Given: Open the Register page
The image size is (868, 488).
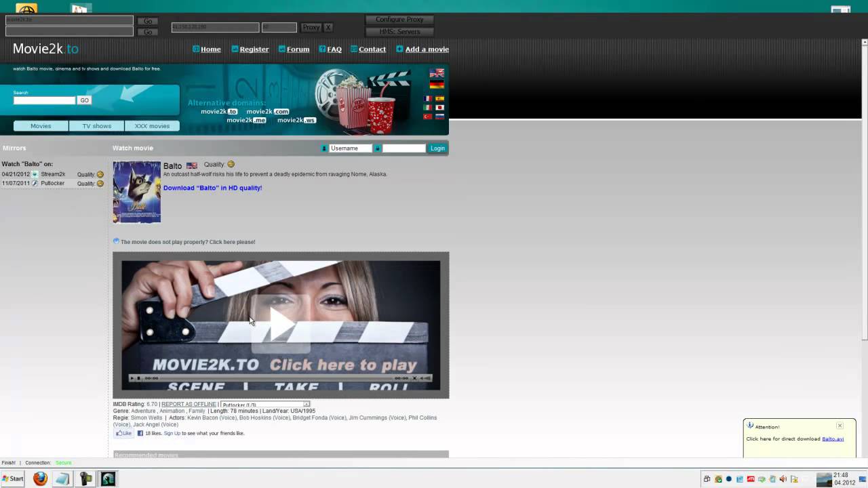Looking at the screenshot, I should click(254, 49).
